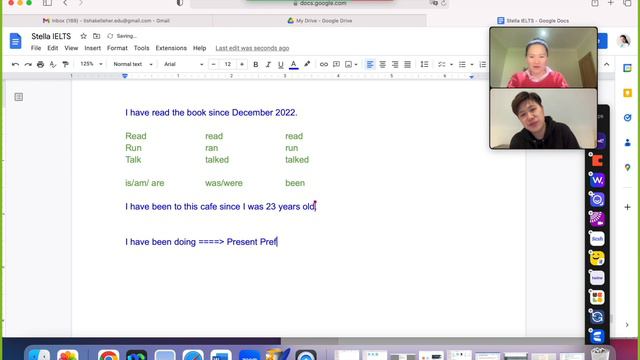
Task: Click the bulleted list icon
Action: [462, 64]
